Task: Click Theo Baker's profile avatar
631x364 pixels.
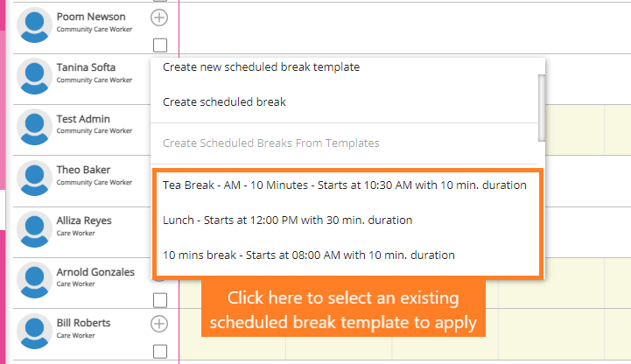Action: [x=34, y=178]
